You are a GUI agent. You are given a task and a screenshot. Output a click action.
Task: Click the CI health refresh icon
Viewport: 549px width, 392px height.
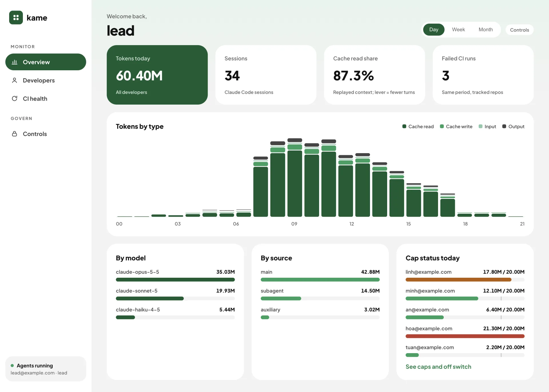(15, 99)
